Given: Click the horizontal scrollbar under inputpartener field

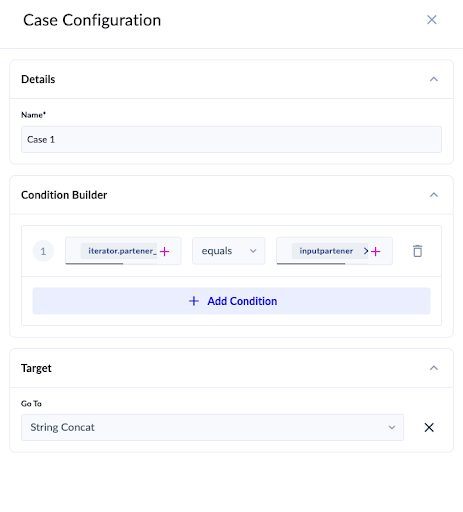Looking at the screenshot, I should coord(311,263).
